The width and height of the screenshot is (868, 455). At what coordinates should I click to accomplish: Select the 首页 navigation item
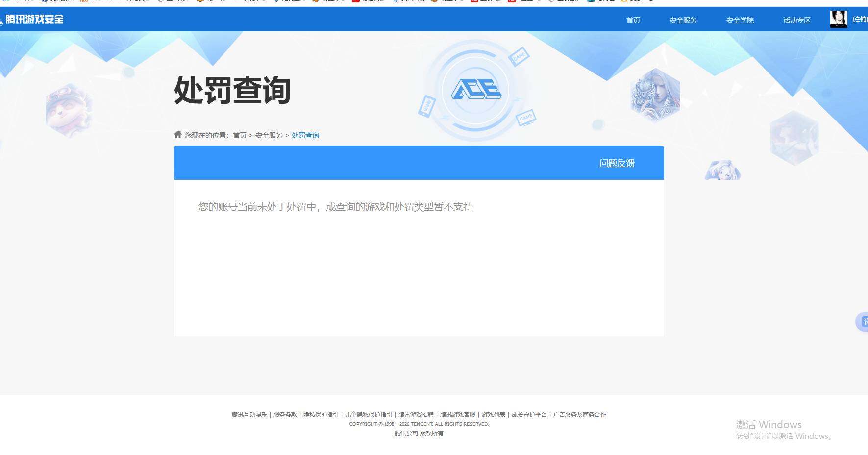click(x=632, y=20)
